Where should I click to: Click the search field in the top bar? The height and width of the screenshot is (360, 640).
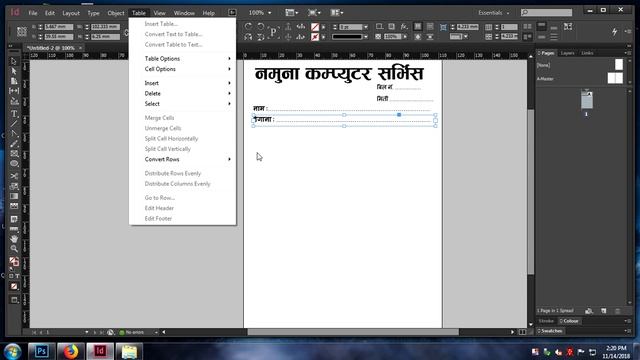pyautogui.click(x=546, y=13)
